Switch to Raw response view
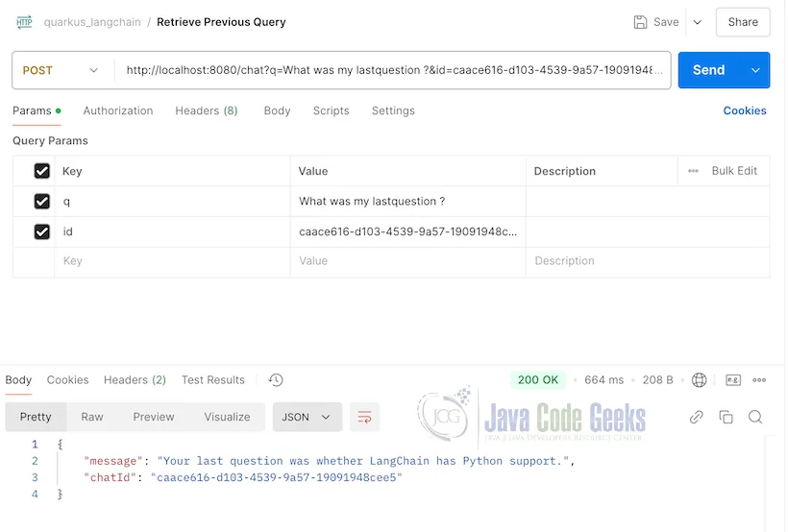This screenshot has height=532, width=788. (x=92, y=417)
